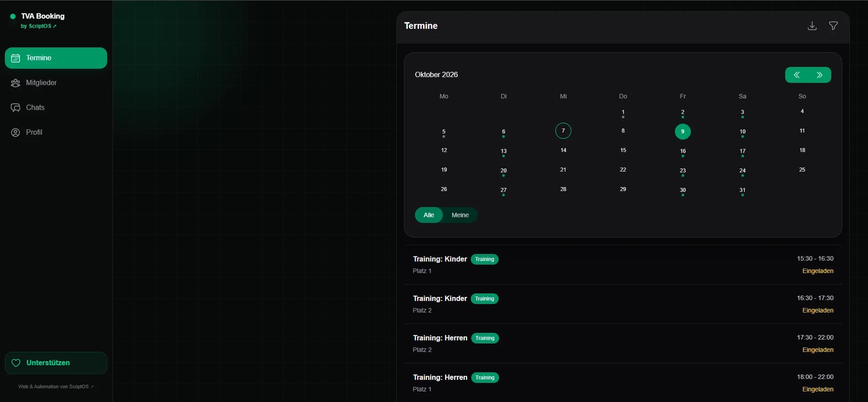Click the heart icon in Unterstützen
The width and height of the screenshot is (868, 402).
[x=16, y=363]
